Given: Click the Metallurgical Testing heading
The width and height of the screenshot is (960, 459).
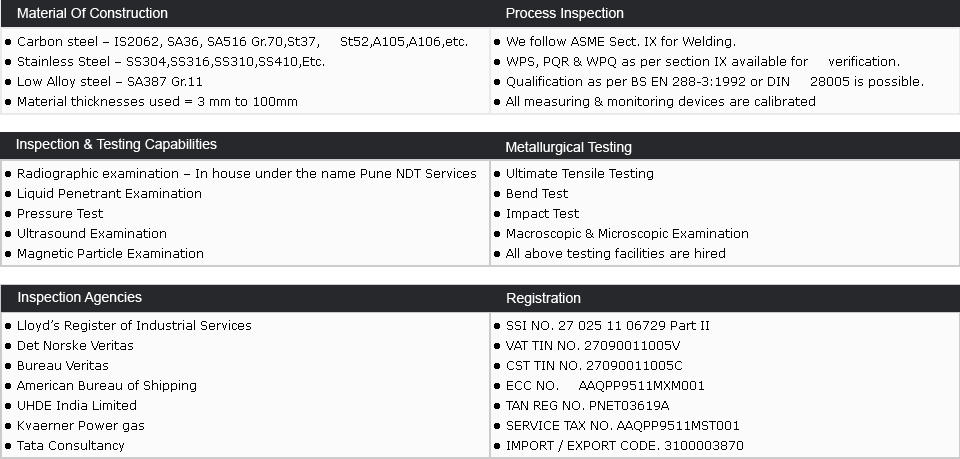Looking at the screenshot, I should pyautogui.click(x=568, y=147).
